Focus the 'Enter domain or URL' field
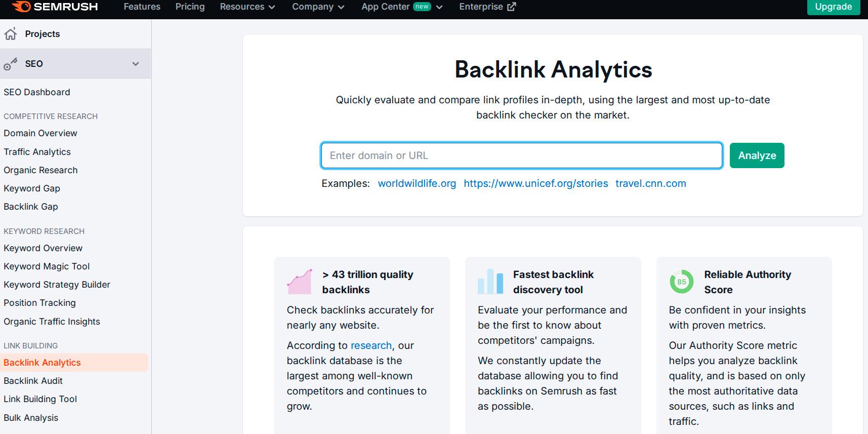 pos(521,155)
